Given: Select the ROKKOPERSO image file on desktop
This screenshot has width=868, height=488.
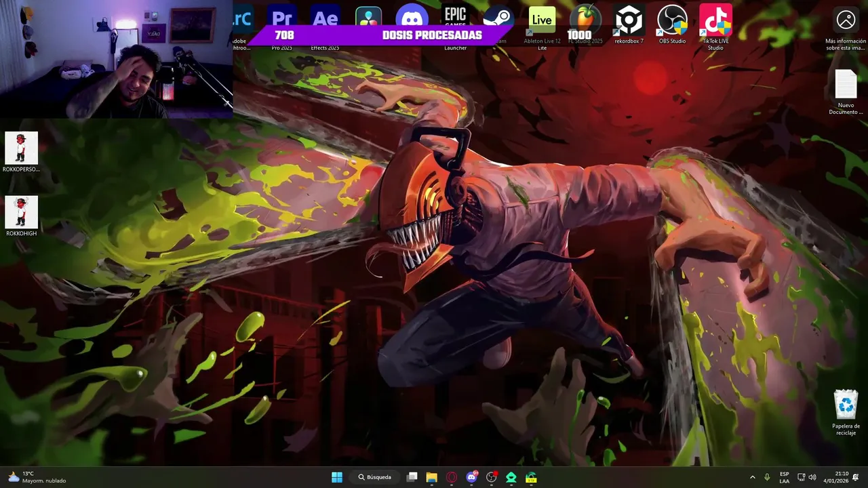Looking at the screenshot, I should point(21,152).
